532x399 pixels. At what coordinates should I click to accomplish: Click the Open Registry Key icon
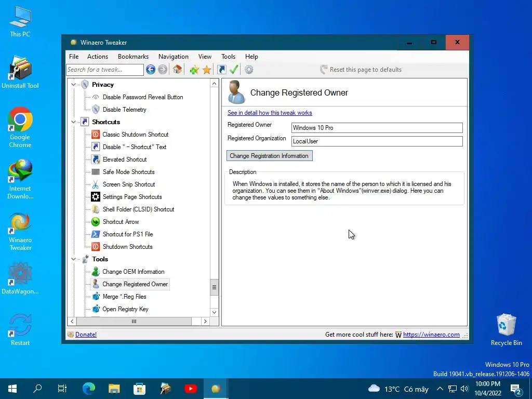(96, 309)
